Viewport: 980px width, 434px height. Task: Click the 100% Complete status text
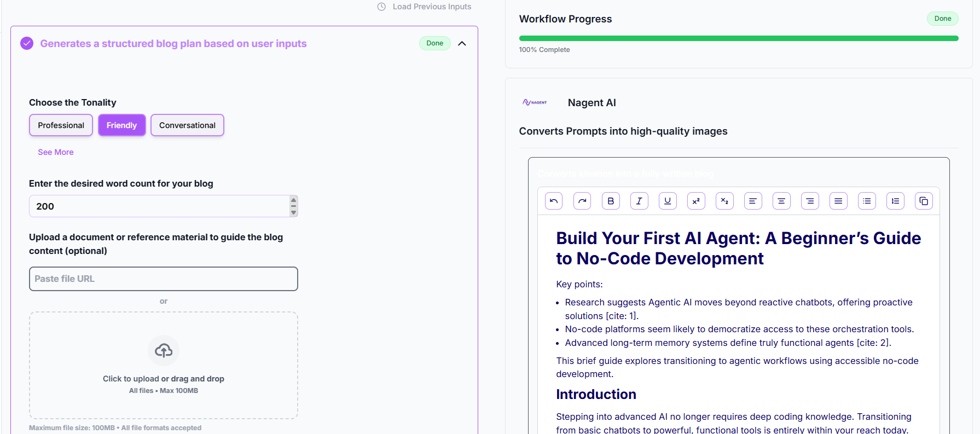pyautogui.click(x=544, y=50)
